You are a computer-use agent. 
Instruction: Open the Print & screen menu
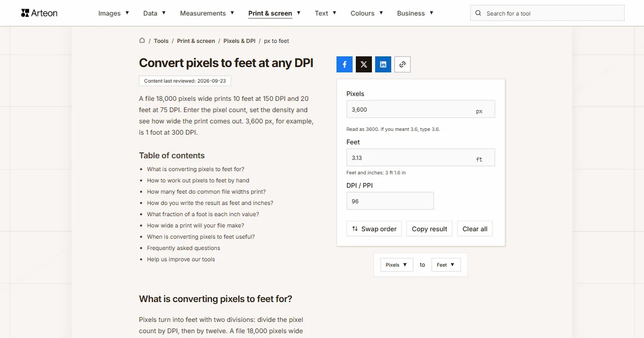click(x=274, y=13)
